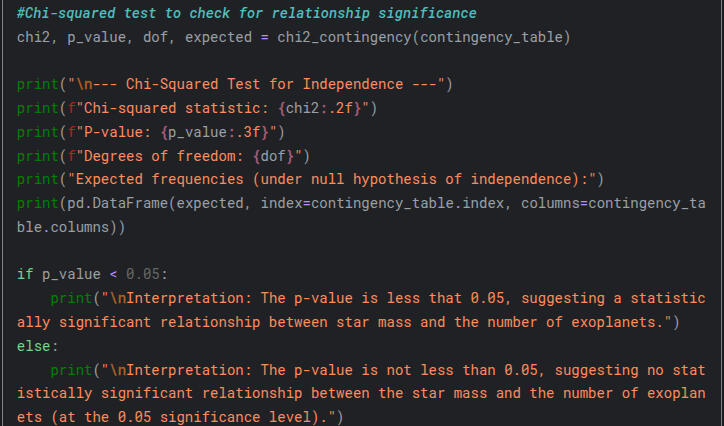724x426 pixels.
Task: Click the {chi2:.2f} format placeholder
Action: pyautogui.click(x=326, y=108)
